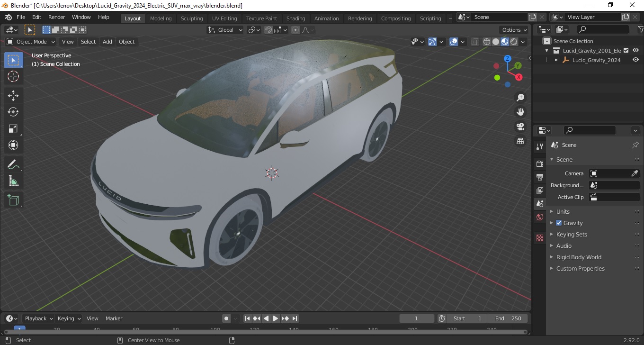Toggle Show Gizmo button
The image size is (644, 345).
point(432,42)
